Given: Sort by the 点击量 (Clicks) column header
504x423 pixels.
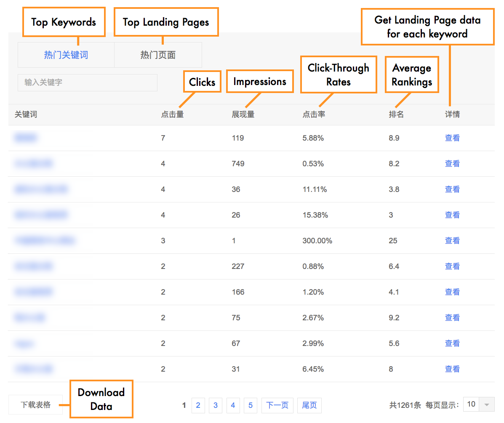Looking at the screenshot, I should [x=172, y=114].
